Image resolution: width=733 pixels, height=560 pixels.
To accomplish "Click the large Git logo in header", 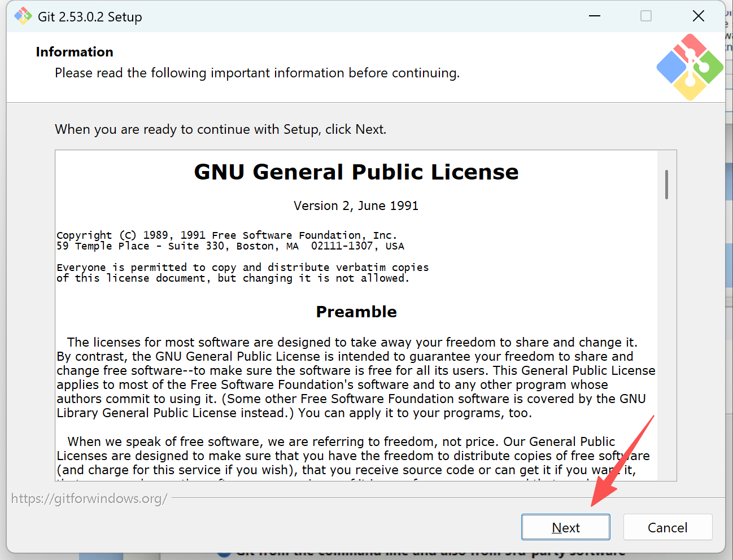I will tap(690, 67).
